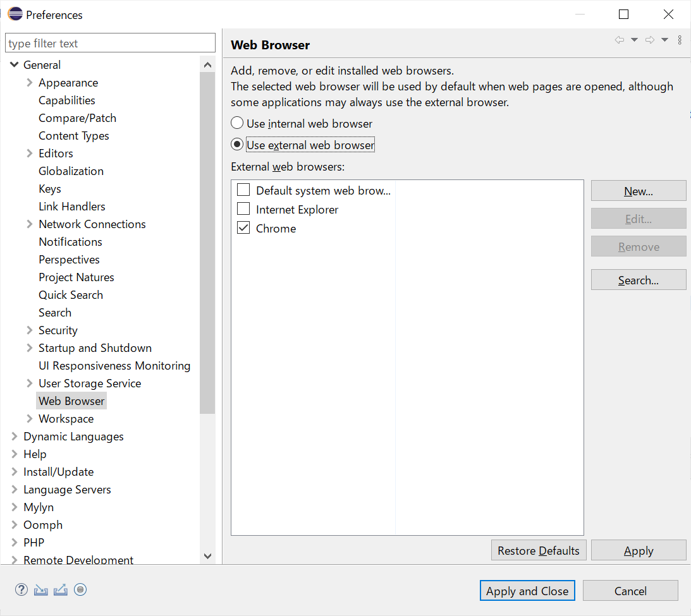Viewport: 691px width, 616px height.
Task: Focus the type filter text field
Action: (x=110, y=43)
